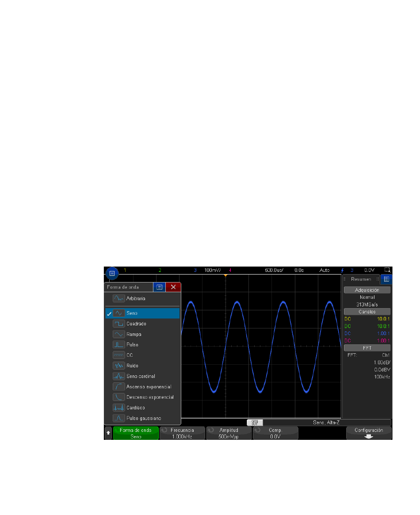Activate the zoom box selection icon
This screenshot has width=420, height=515.
click(x=387, y=270)
